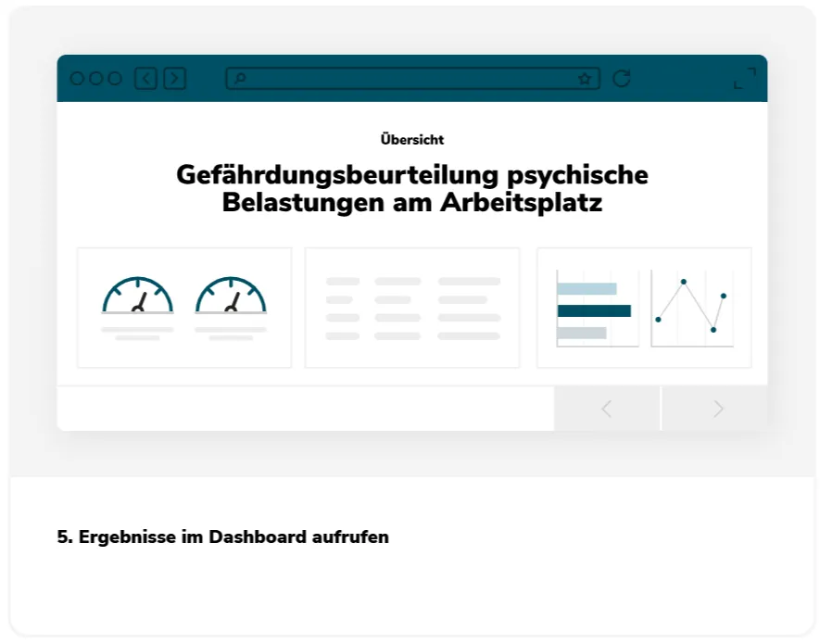This screenshot has height=644, width=820.
Task: Click the Übersicht label
Action: coord(412,139)
